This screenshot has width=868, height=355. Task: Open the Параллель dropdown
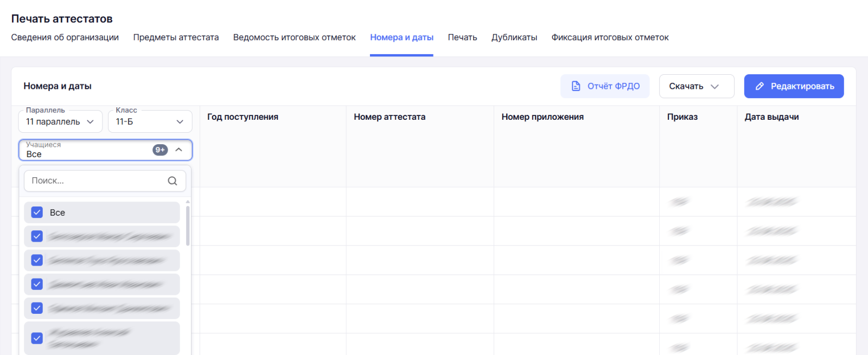[x=60, y=121]
